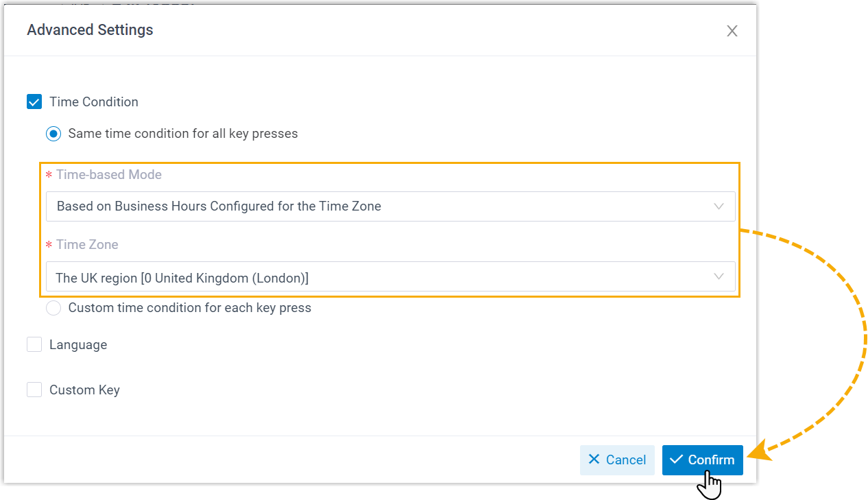Image resolution: width=868 pixels, height=500 pixels.
Task: Click the checkmark icon on Confirm button
Action: (x=676, y=460)
